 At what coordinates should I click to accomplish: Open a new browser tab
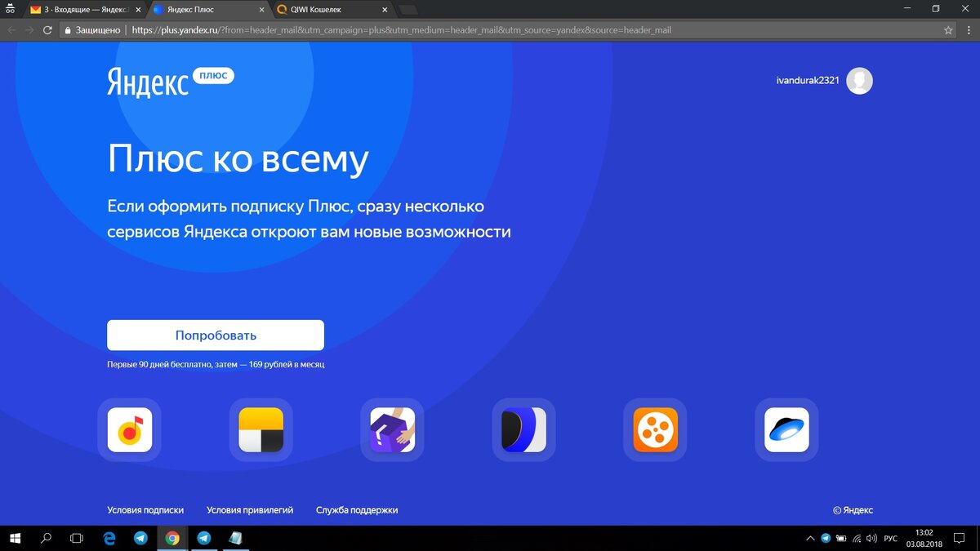408,10
